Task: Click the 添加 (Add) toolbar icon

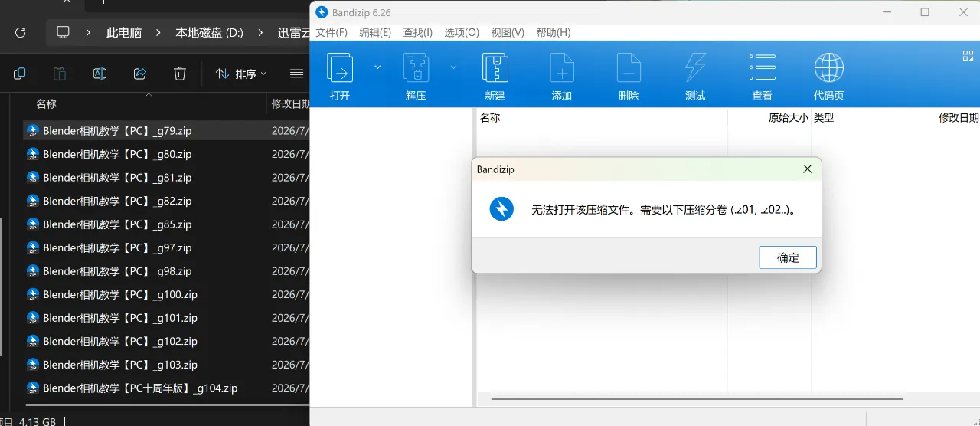Action: [x=562, y=67]
